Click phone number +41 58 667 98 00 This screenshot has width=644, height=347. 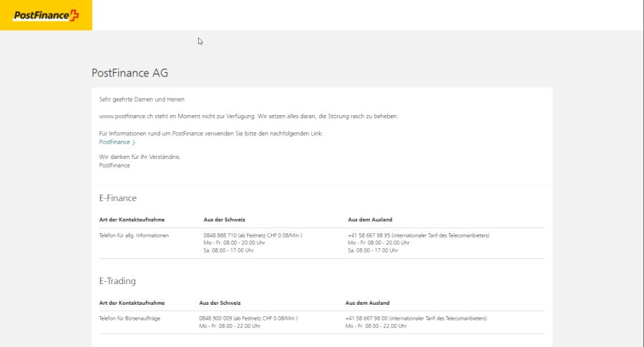366,318
